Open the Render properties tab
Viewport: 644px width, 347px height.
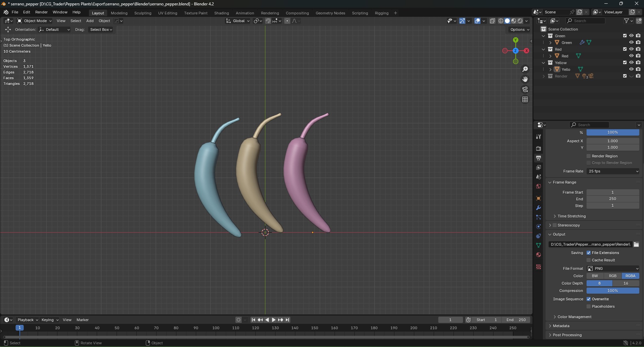539,148
